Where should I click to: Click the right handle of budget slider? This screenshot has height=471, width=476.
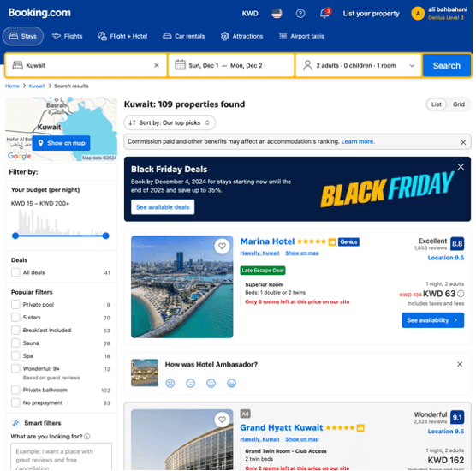pos(105,235)
